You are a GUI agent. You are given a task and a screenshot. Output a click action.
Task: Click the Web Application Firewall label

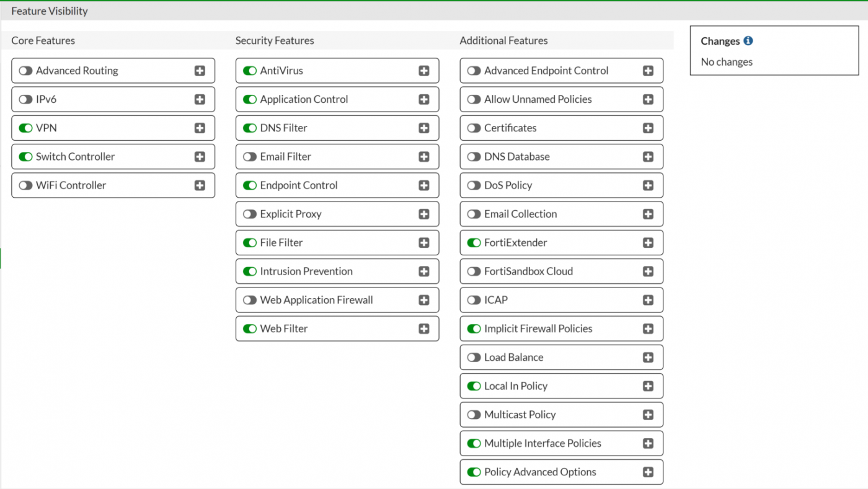pos(316,300)
